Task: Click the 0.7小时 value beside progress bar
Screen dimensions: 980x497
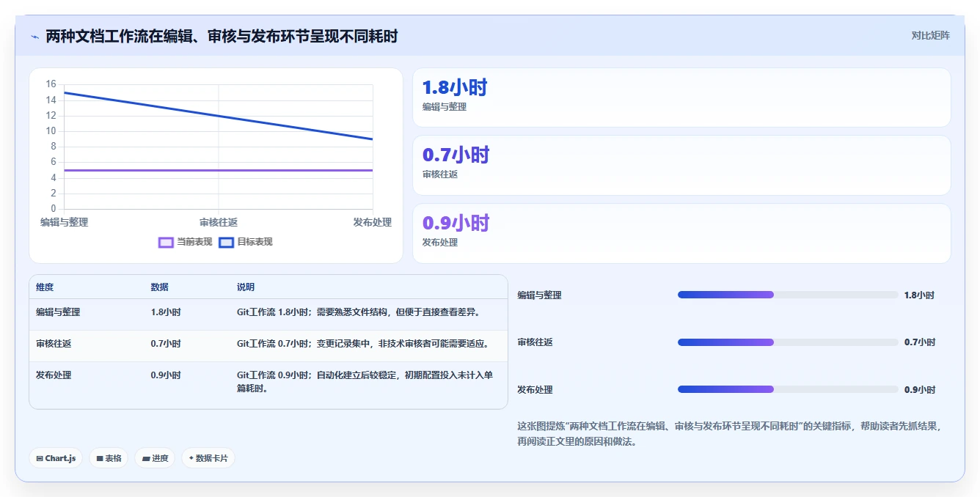Action: [919, 342]
